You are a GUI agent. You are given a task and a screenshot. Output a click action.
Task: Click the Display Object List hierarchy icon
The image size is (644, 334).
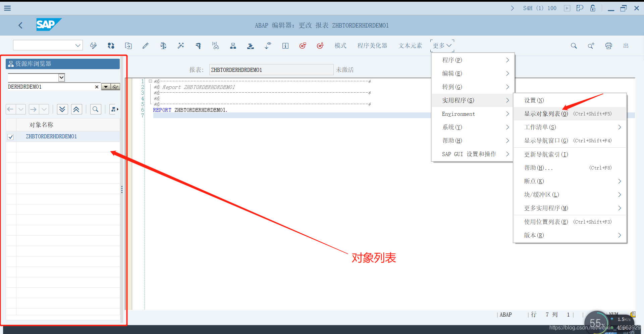tap(233, 46)
